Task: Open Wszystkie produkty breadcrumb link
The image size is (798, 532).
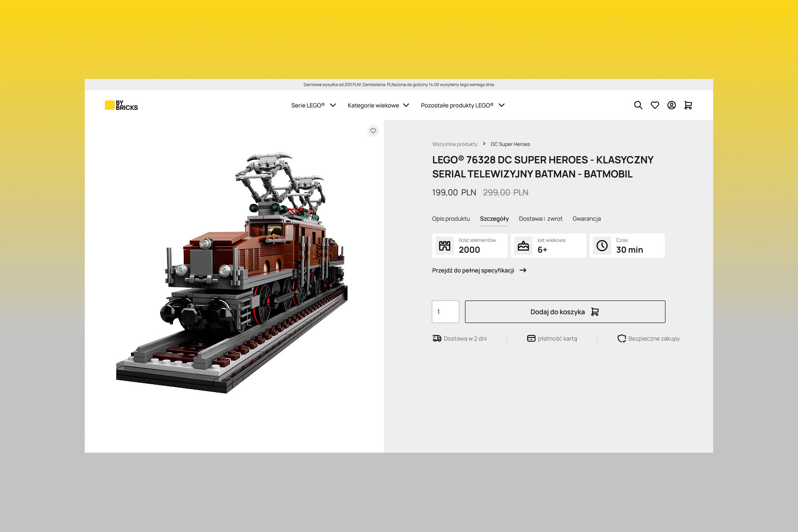Action: pos(455,144)
